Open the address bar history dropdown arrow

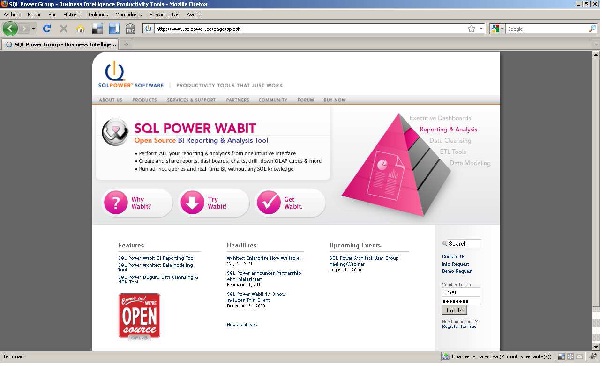(x=481, y=29)
